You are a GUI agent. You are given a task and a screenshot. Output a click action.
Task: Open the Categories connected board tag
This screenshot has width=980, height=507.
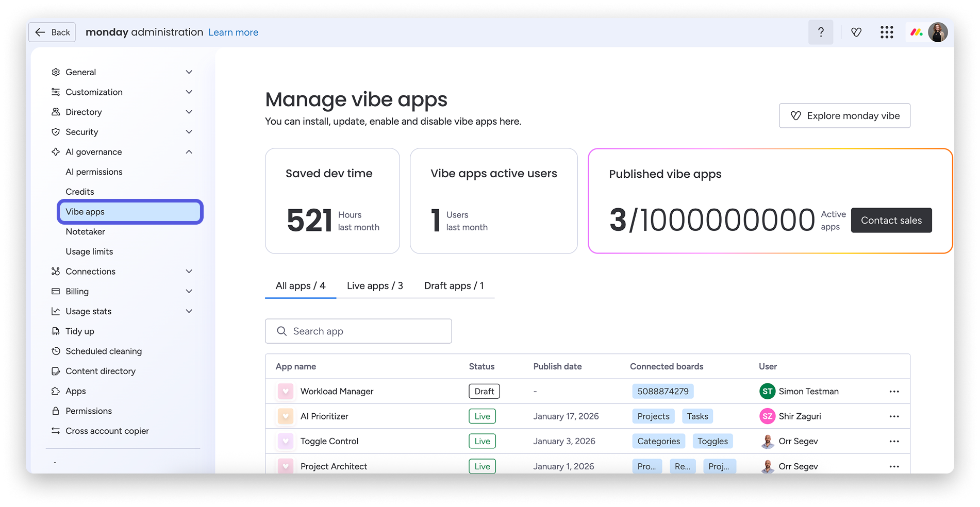coord(659,442)
